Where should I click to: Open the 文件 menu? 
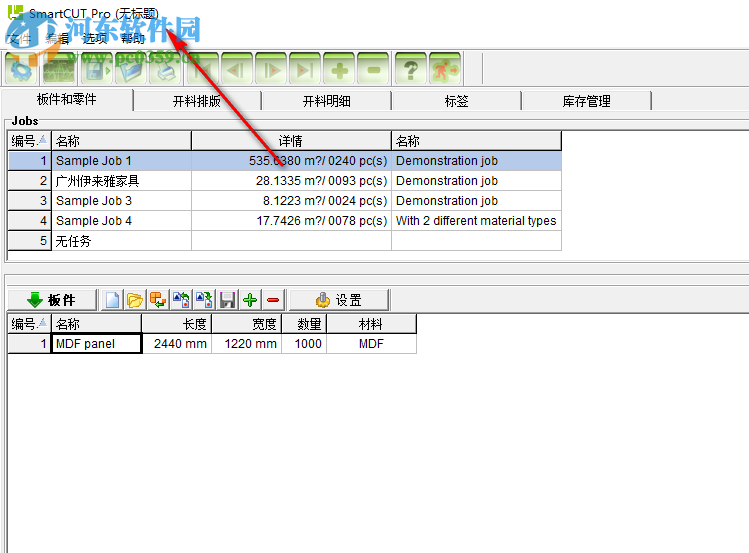click(19, 39)
